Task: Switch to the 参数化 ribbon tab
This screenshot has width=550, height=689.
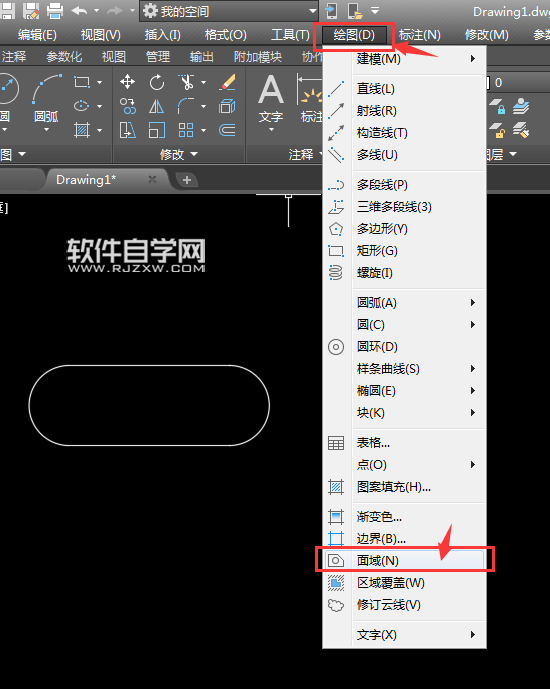Action: 64,57
